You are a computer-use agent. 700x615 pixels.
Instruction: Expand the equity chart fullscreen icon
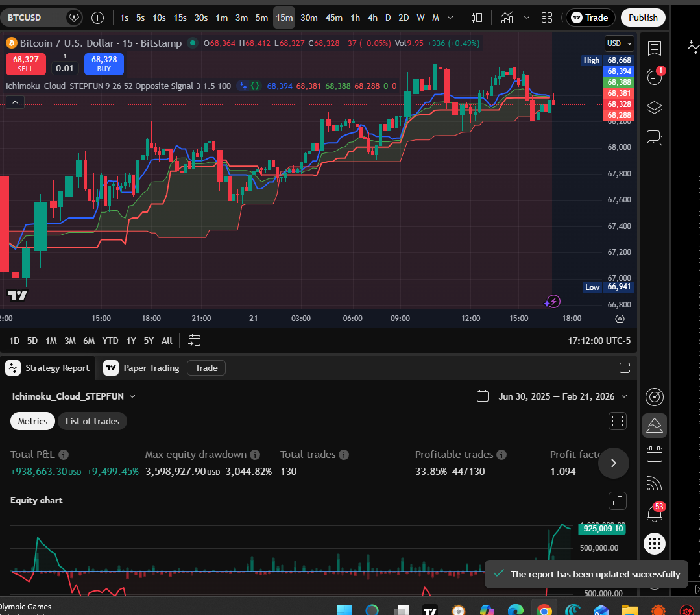618,501
